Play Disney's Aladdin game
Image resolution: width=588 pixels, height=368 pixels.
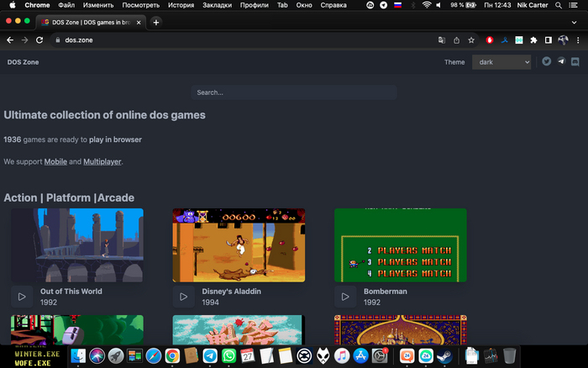(183, 297)
